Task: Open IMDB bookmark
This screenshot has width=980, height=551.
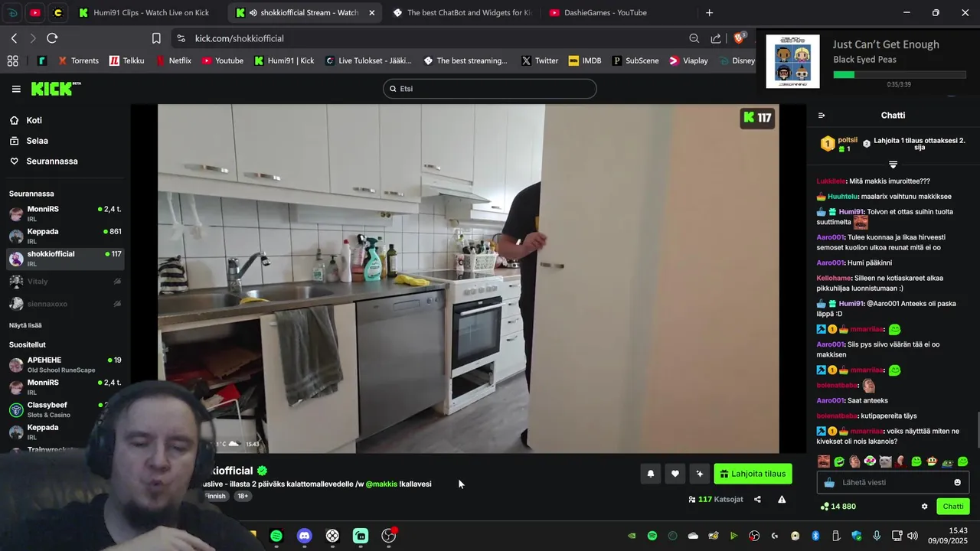Action: [585, 60]
